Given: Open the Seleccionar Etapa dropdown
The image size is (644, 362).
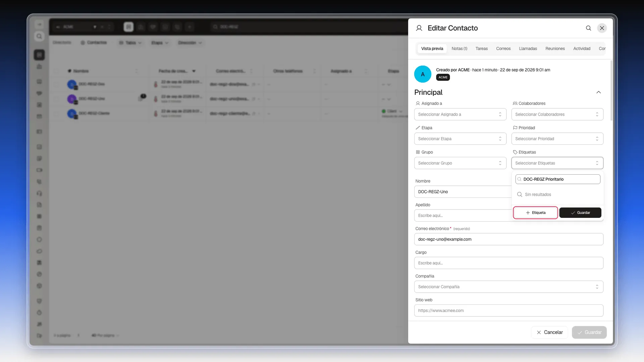Looking at the screenshot, I should click(460, 139).
